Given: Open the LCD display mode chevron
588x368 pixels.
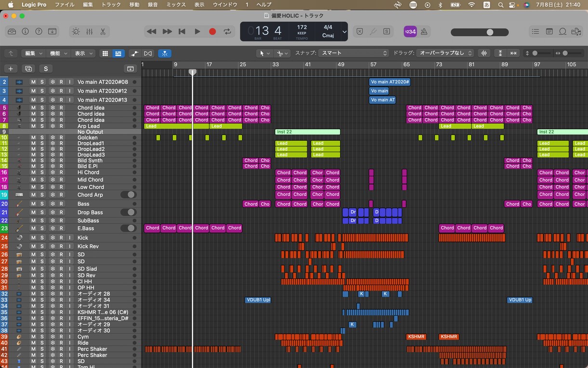Looking at the screenshot, I should point(344,32).
